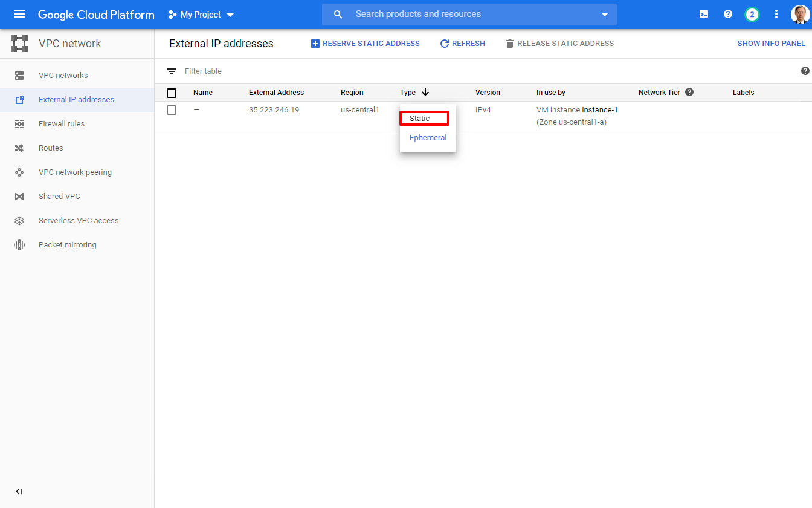812x508 pixels.
Task: Open the instance-1 VM link
Action: [x=600, y=110]
